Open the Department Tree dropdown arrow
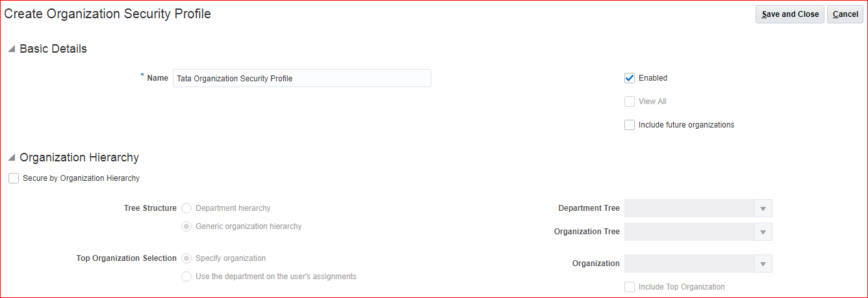 [763, 209]
